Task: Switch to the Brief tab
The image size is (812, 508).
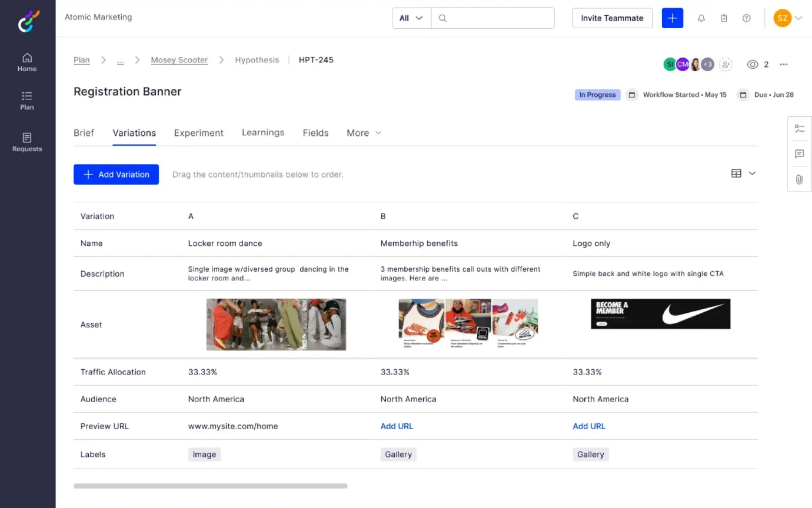Action: point(83,133)
